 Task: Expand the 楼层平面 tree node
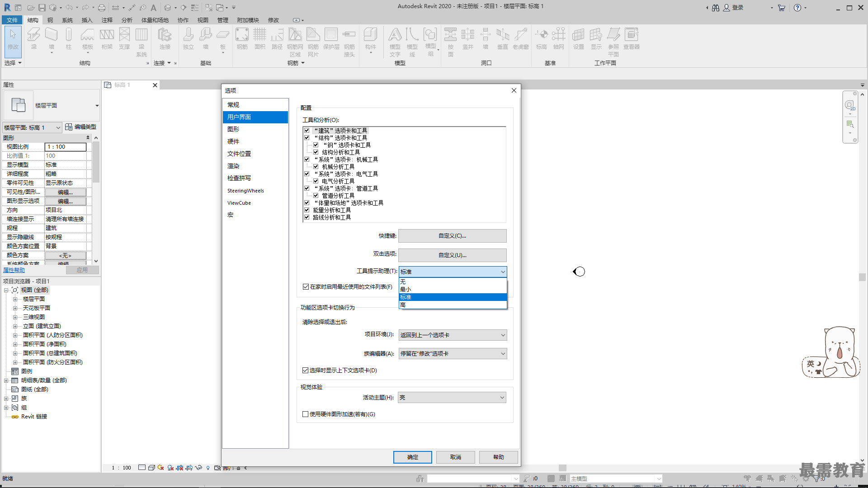pyautogui.click(x=15, y=299)
